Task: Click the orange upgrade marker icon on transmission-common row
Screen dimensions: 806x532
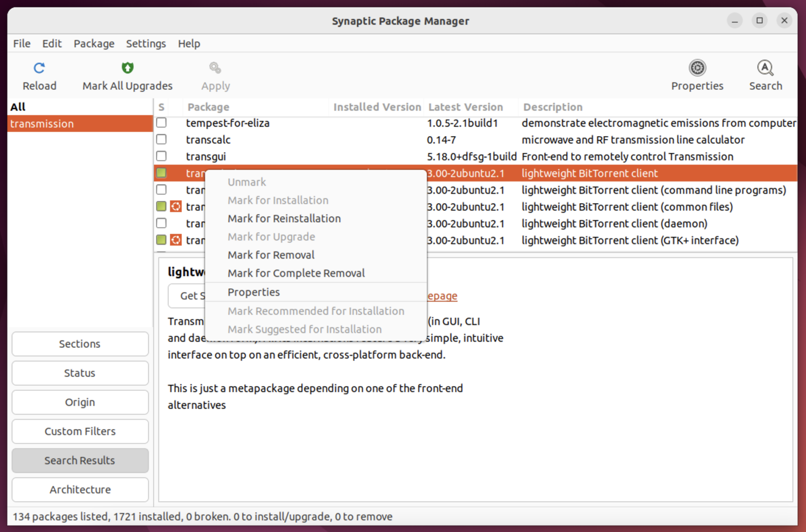Action: [x=176, y=206]
